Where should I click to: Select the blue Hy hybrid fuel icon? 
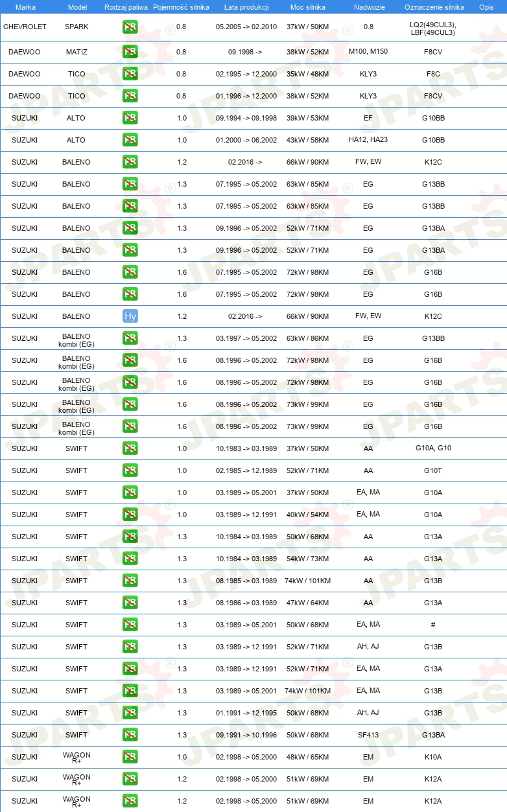tap(130, 316)
